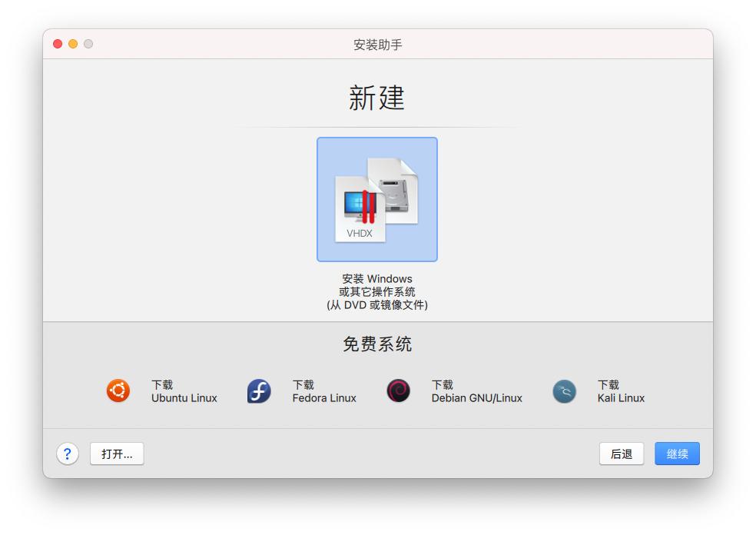Open help with the question mark button
The image size is (756, 535).
68,454
